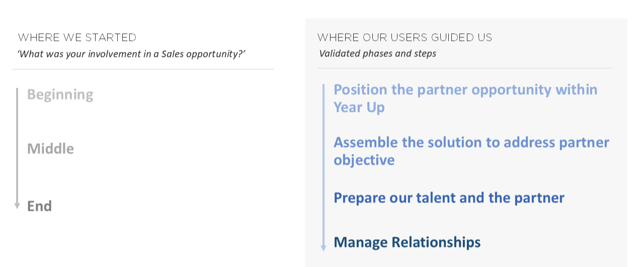644x267 pixels.
Task: Select the italic Sales opportunity question text
Action: tap(132, 54)
